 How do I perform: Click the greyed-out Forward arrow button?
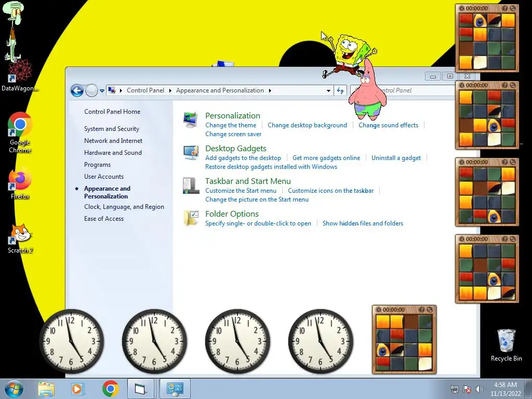pyautogui.click(x=91, y=90)
